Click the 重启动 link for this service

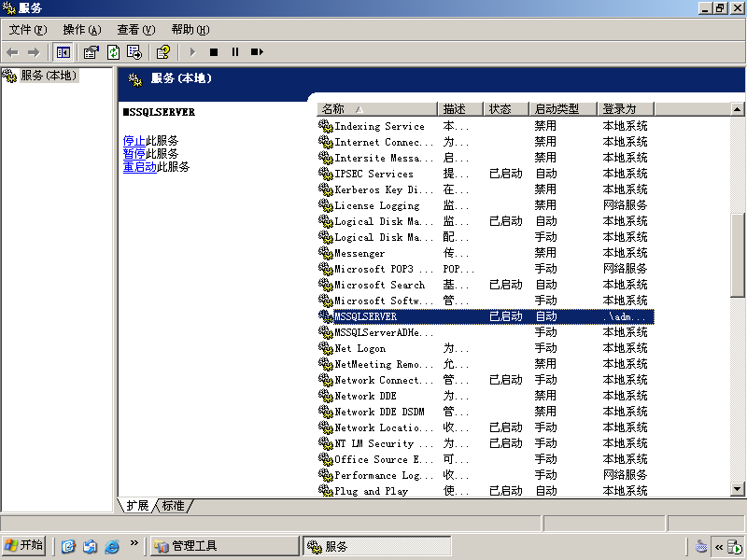point(139,167)
